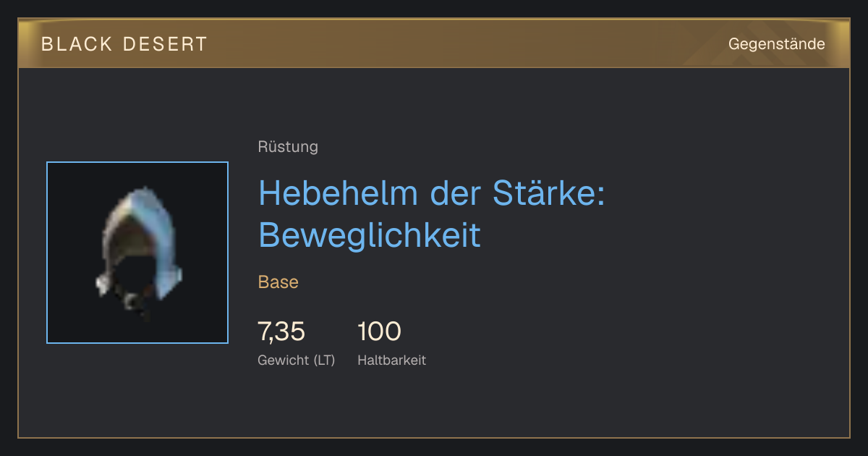Click the word Beweglichkeit in the title

tap(370, 235)
